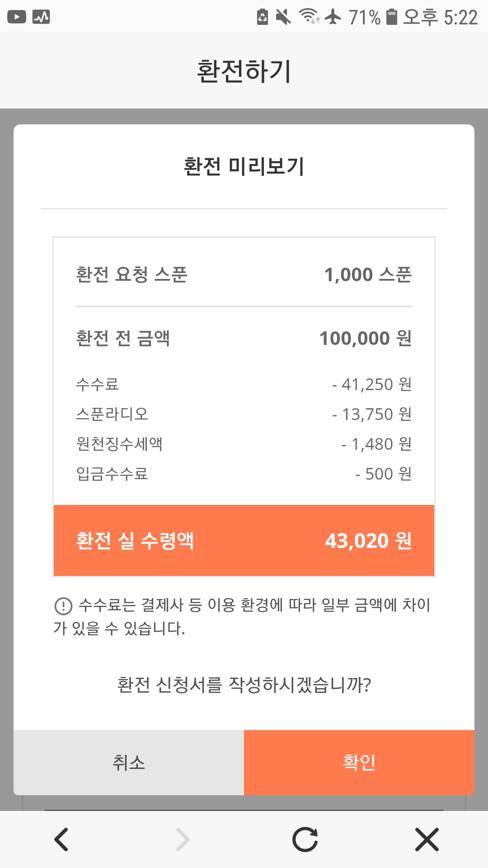This screenshot has height=868, width=488.
Task: Tap the airplane mode status icon
Action: pos(333,17)
